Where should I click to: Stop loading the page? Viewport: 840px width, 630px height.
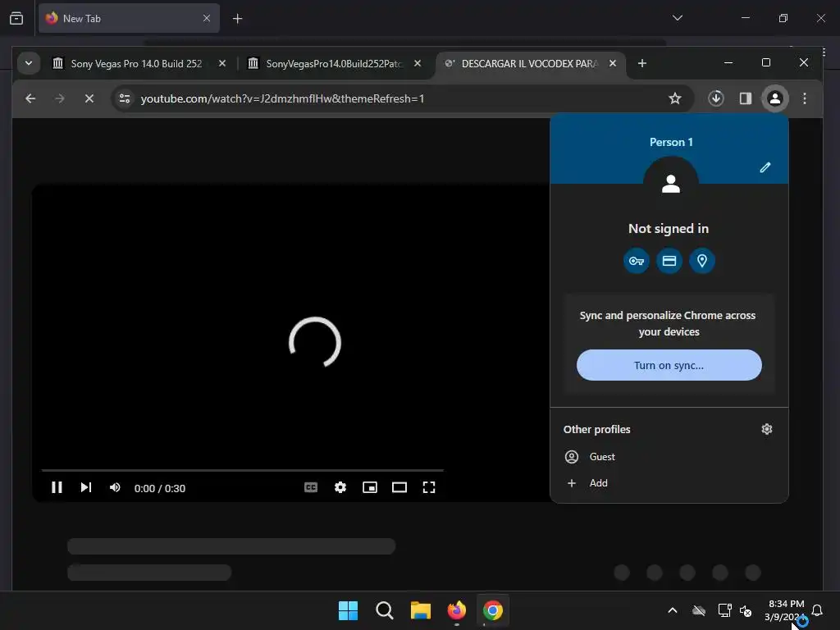(x=89, y=98)
